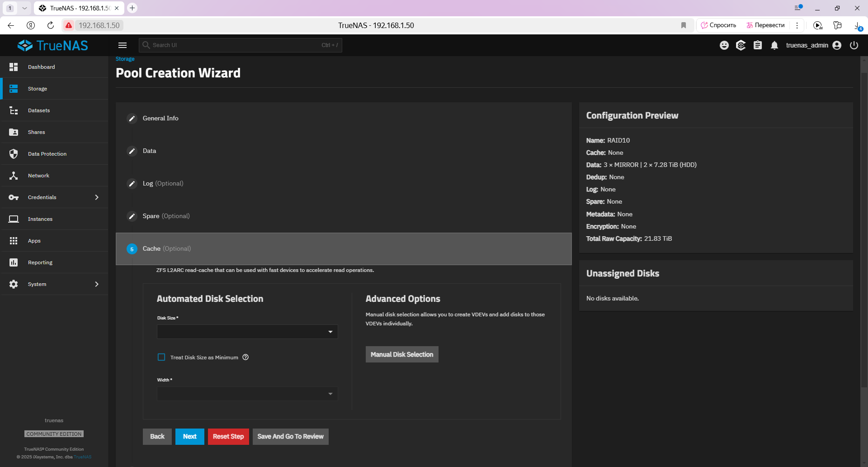The image size is (868, 467).
Task: Select the Cache (Optional) step header
Action: (x=344, y=249)
